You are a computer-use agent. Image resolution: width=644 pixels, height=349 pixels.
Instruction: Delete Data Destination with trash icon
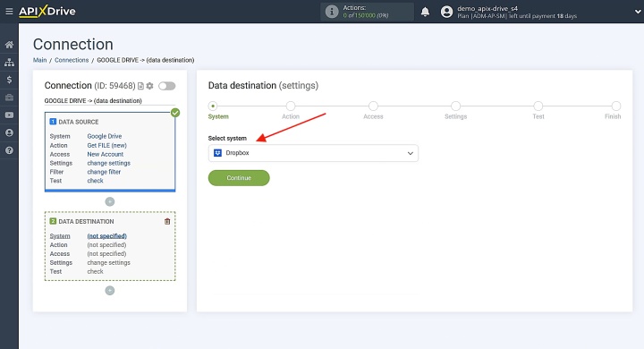(x=167, y=221)
